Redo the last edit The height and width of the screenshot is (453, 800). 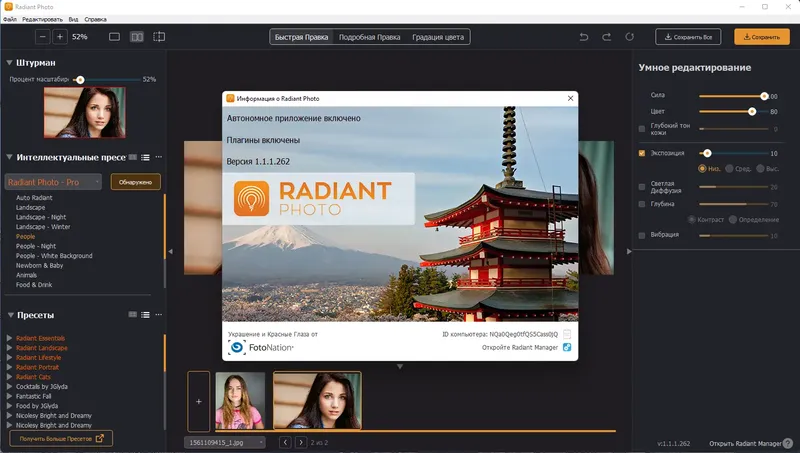pyautogui.click(x=607, y=37)
